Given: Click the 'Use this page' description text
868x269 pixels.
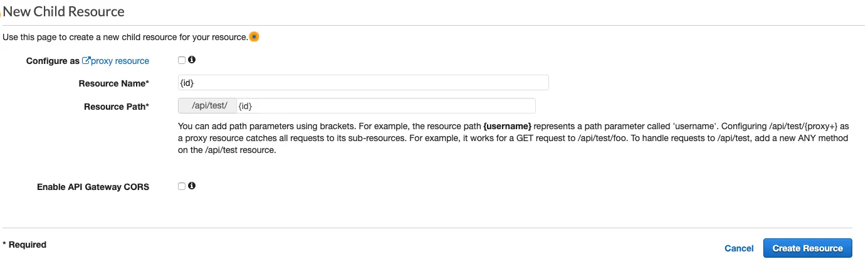Looking at the screenshot, I should (125, 37).
